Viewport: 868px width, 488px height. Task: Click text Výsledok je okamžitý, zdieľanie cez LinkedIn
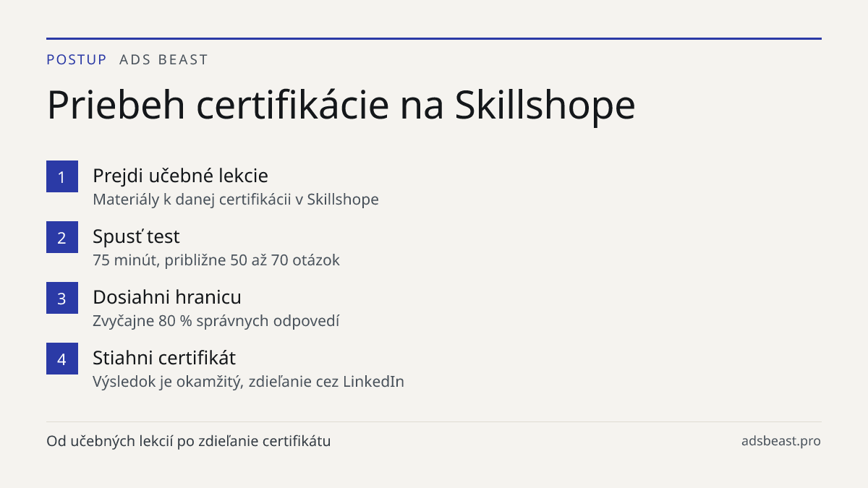coord(248,382)
